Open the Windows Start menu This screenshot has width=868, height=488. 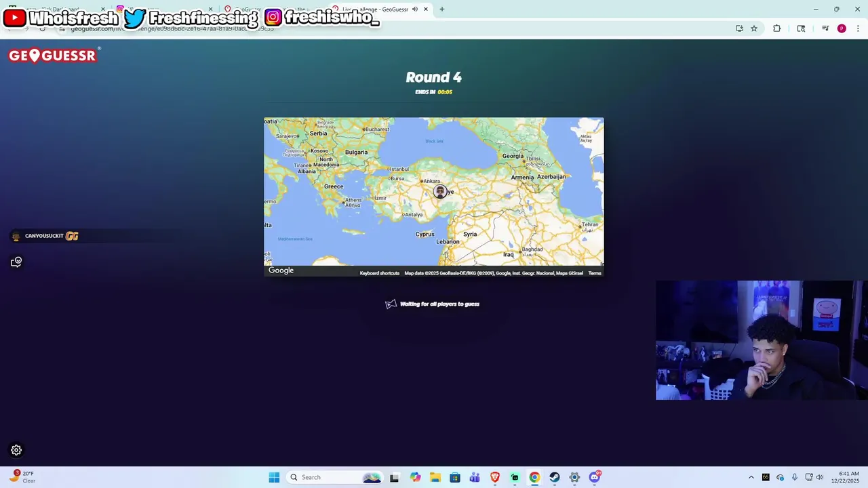coord(274,477)
